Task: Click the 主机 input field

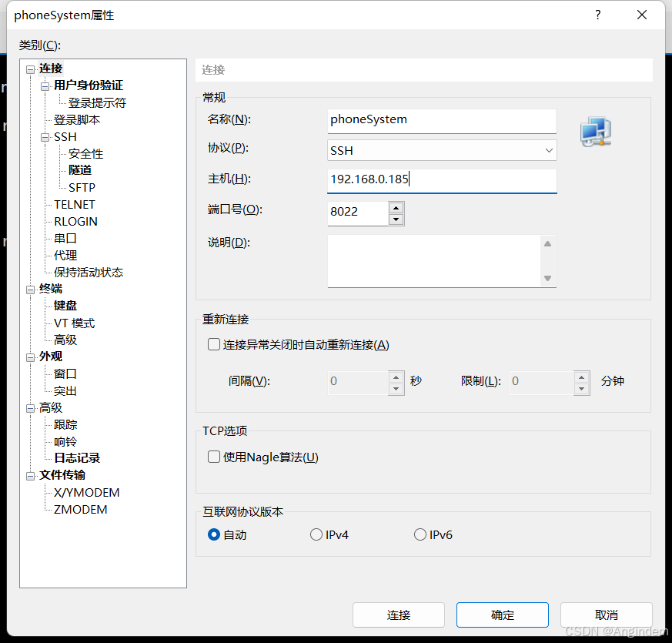Action: pyautogui.click(x=442, y=180)
